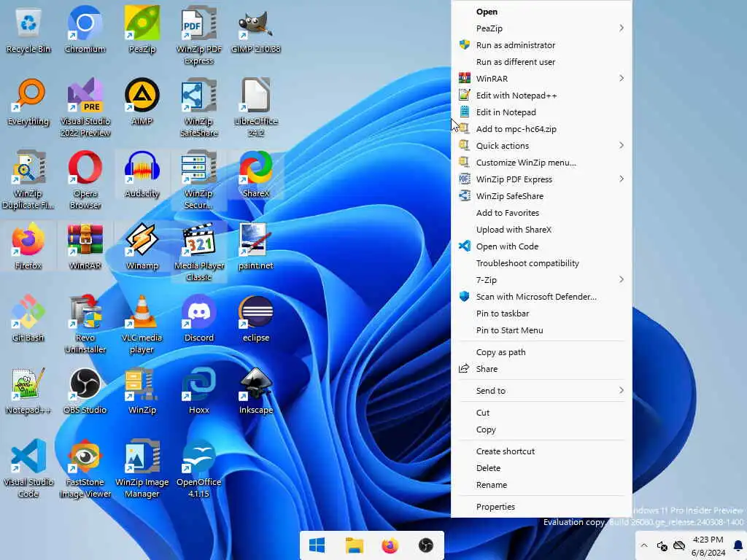Select the AIMP desktop shortcut
This screenshot has height=560, width=747.
(142, 102)
